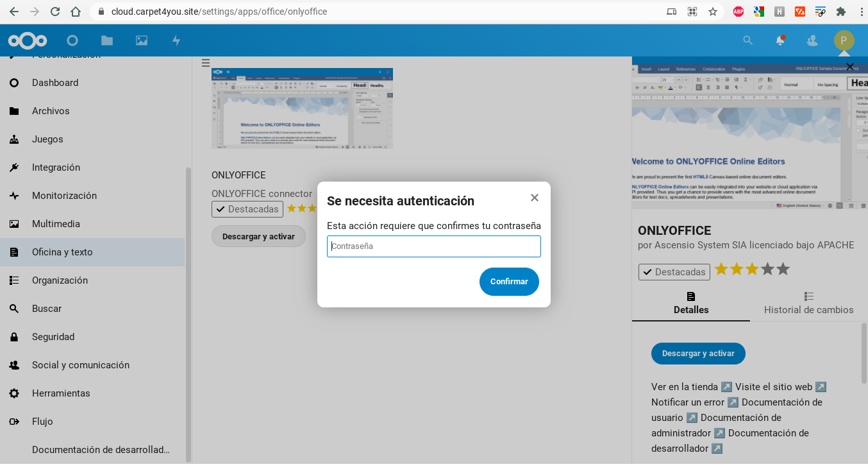Click the Nextcloud logo
868x471 pixels.
(x=28, y=40)
